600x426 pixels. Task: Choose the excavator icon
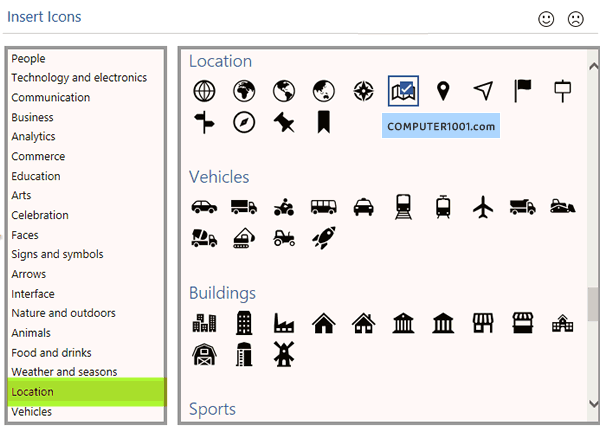point(244,238)
